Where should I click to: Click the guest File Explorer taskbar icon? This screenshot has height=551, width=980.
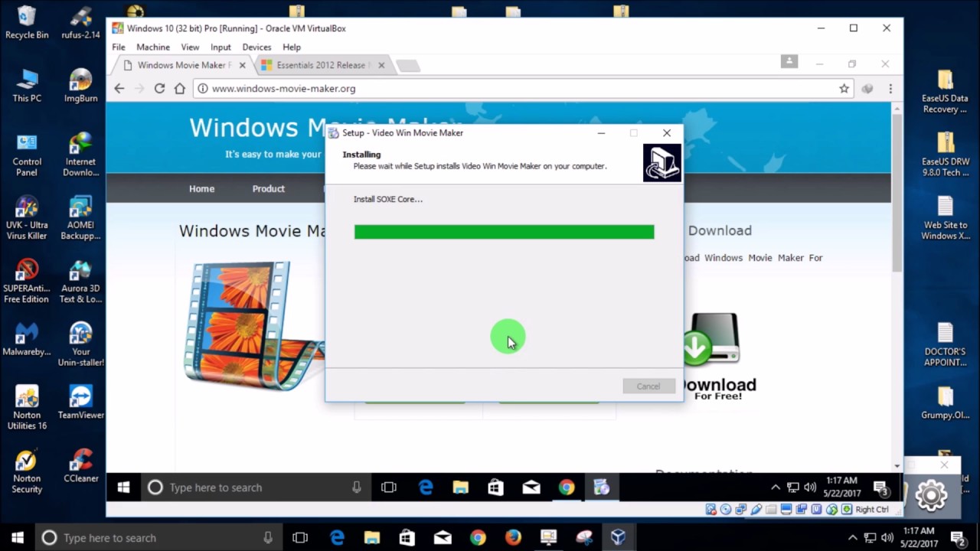click(460, 487)
